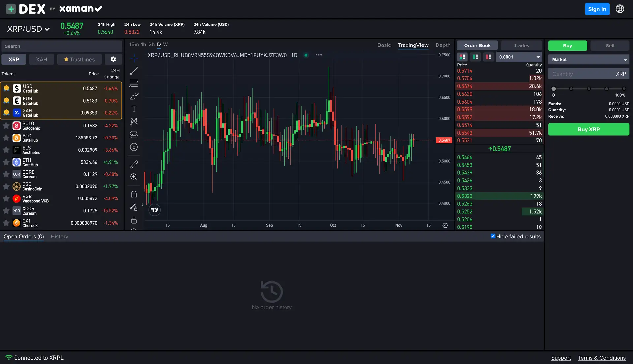The height and width of the screenshot is (364, 633).
Task: Favorite the SOLO Sologenic token star
Action: [6, 126]
